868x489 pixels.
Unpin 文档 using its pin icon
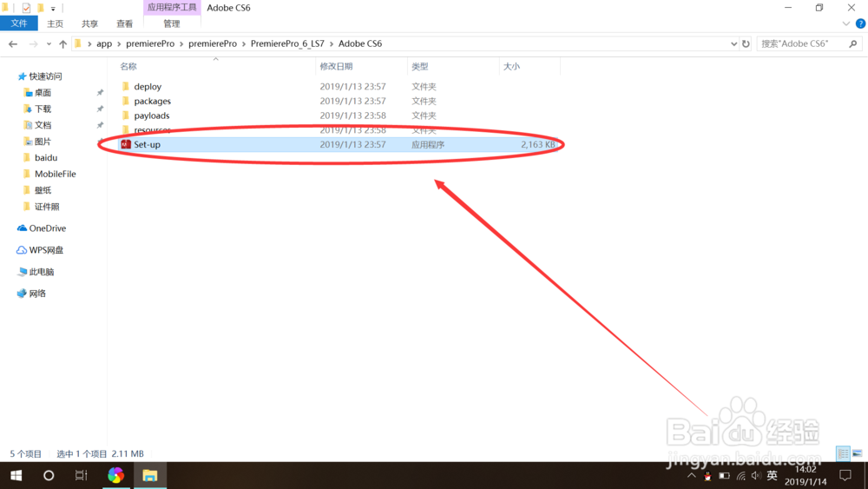[x=100, y=125]
